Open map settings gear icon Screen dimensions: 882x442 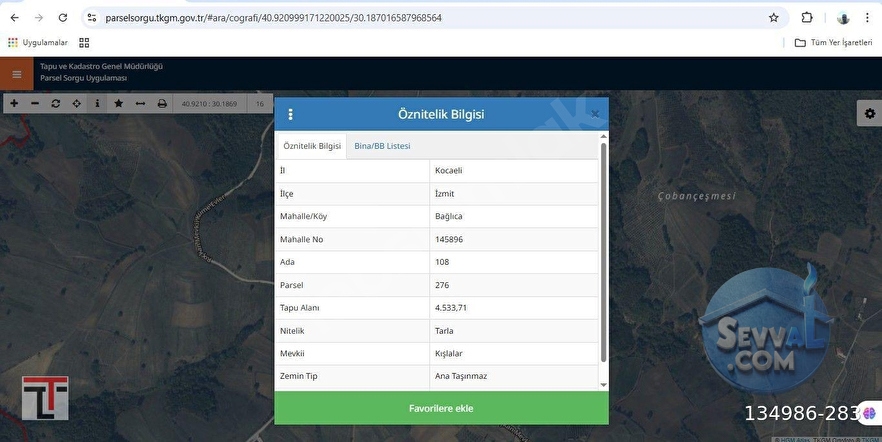[x=870, y=114]
